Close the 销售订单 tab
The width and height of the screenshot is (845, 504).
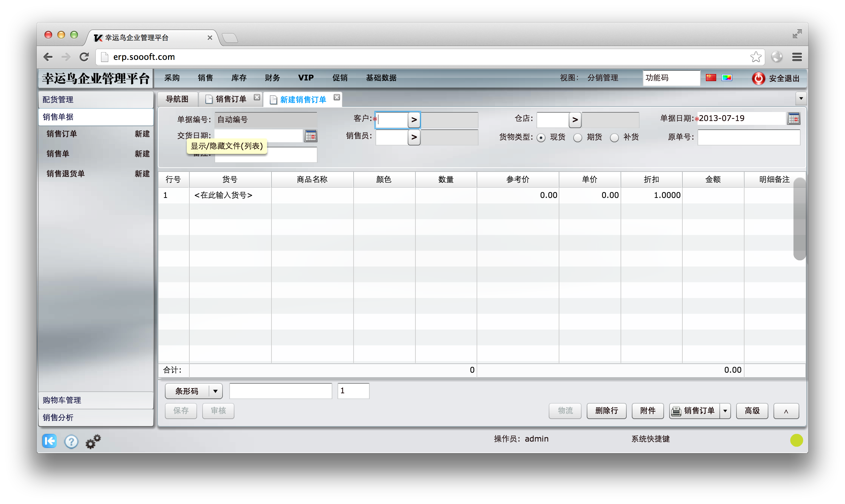(x=257, y=98)
